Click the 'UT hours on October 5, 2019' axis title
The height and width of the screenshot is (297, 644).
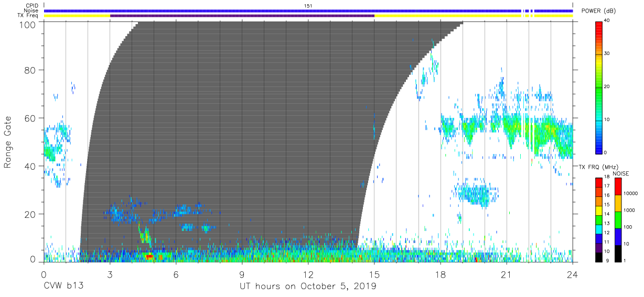[x=308, y=287]
